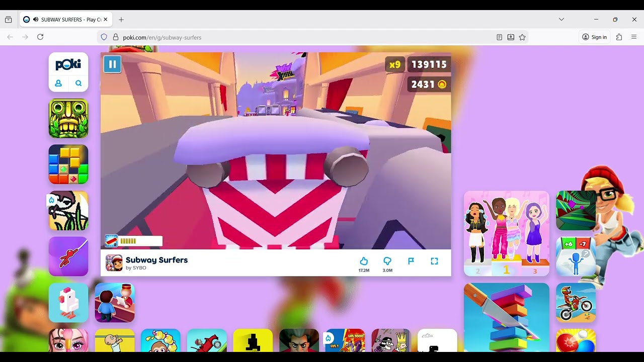Go forward to the next page
Screen dimensions: 644x362
25,37
